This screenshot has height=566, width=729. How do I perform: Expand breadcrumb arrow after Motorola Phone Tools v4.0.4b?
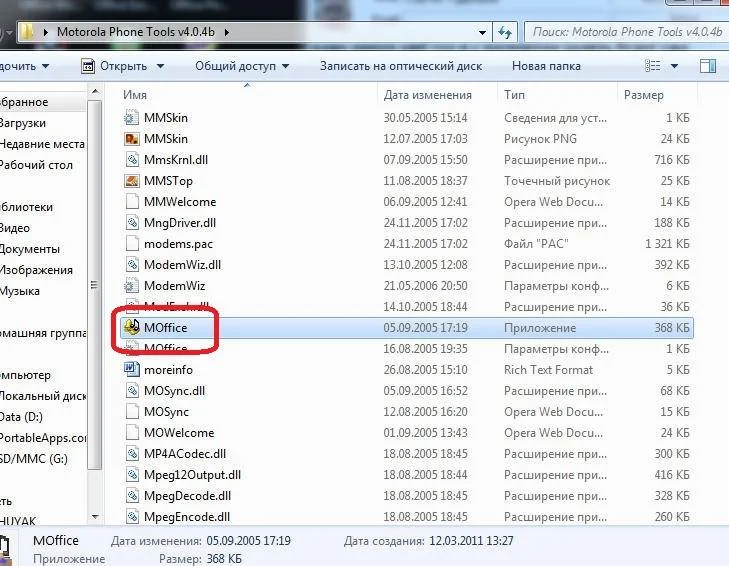(227, 32)
